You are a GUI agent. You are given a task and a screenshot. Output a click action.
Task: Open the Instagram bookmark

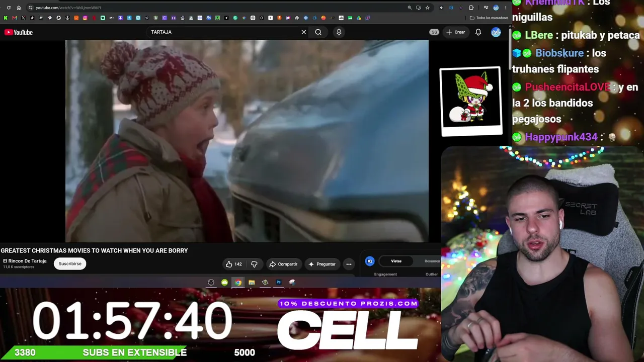[x=85, y=18]
